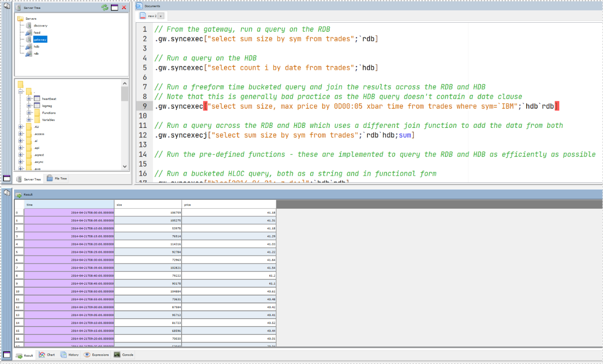Switch to the Server Tree tab
This screenshot has width=603, height=364.
pos(29,179)
